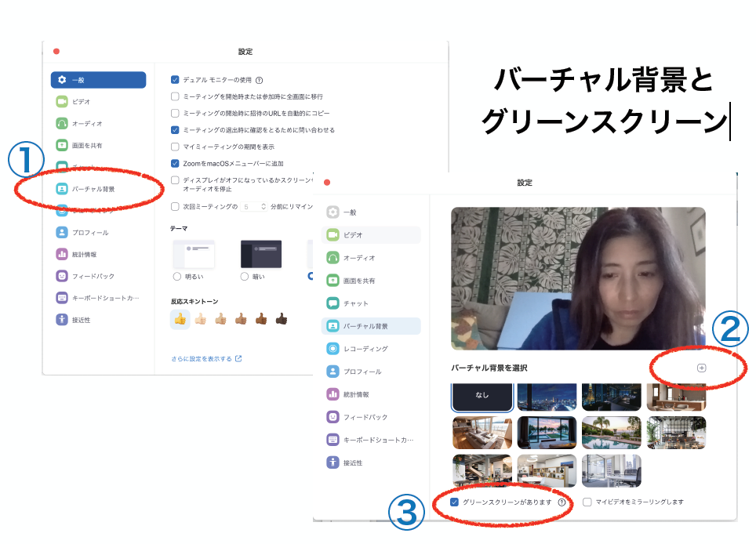This screenshot has height=544, width=756.
Task: Click help icon beside green screen option
Action: click(562, 502)
